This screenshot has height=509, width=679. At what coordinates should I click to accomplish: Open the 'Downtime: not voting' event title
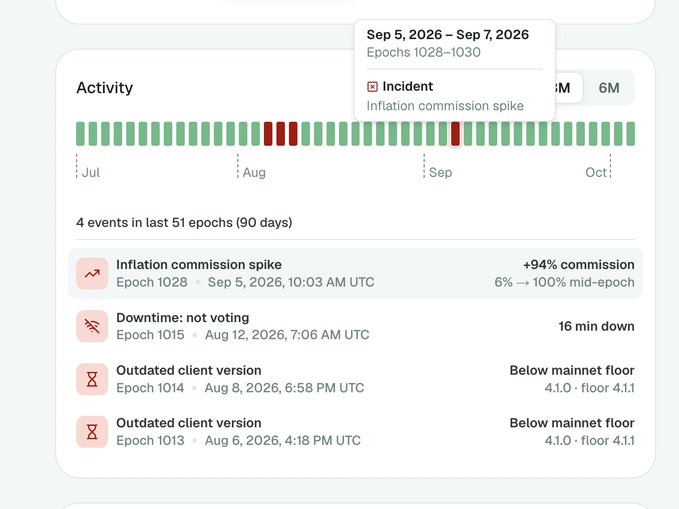182,318
